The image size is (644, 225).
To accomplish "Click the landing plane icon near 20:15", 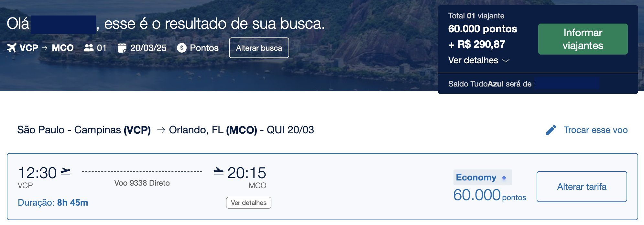I will click(218, 171).
